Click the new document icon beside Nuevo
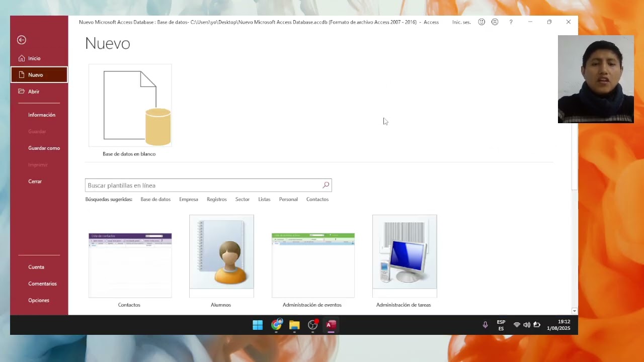This screenshot has width=644, height=362. click(21, 74)
